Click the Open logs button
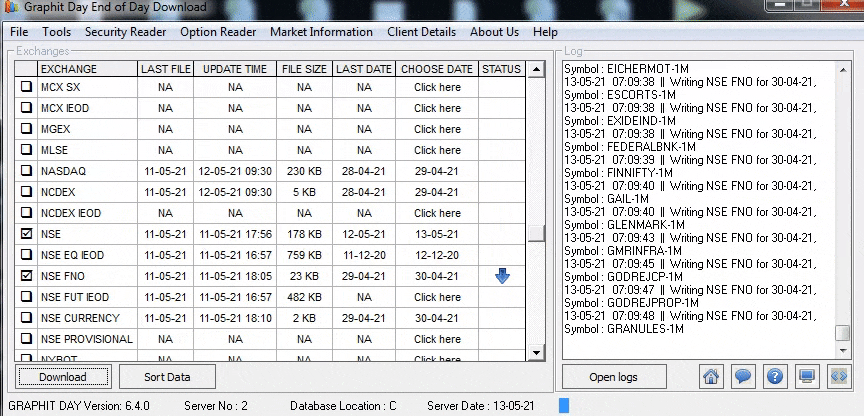The width and height of the screenshot is (864, 416). pos(614,377)
